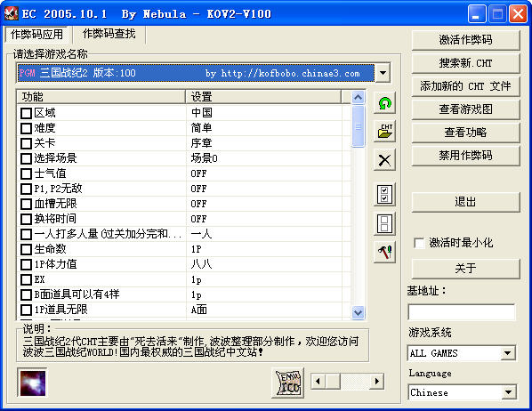The width and height of the screenshot is (532, 411).
Task: Click the EMU ICO logo button
Action: click(x=287, y=383)
